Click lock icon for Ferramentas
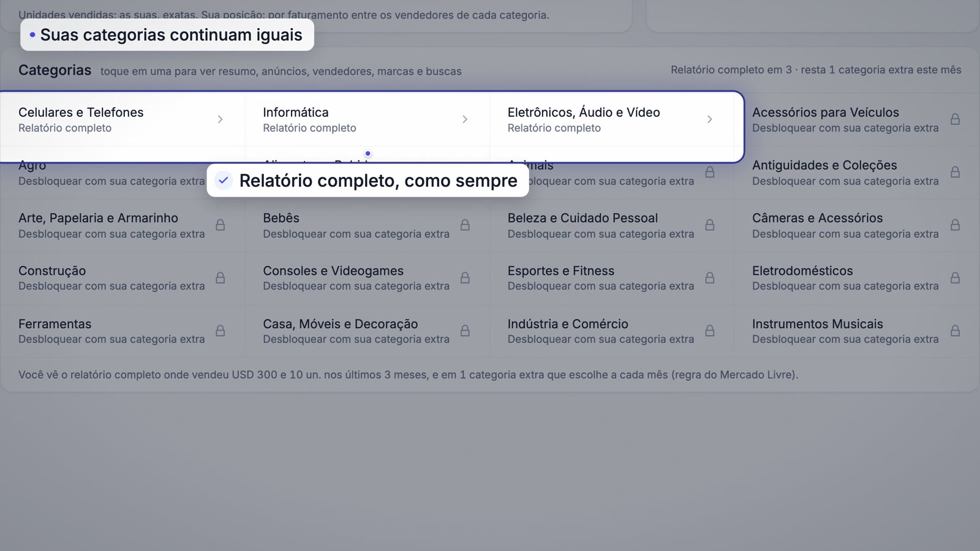The height and width of the screenshot is (551, 980). (x=220, y=331)
